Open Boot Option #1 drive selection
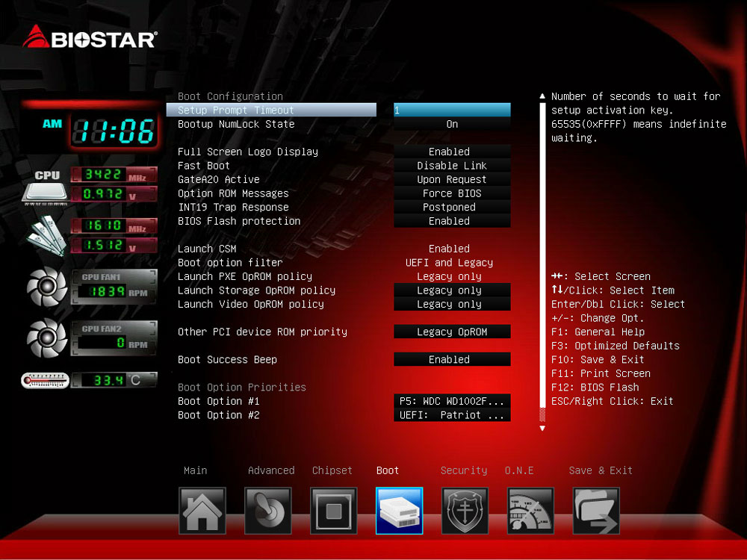The height and width of the screenshot is (560, 747). point(452,401)
